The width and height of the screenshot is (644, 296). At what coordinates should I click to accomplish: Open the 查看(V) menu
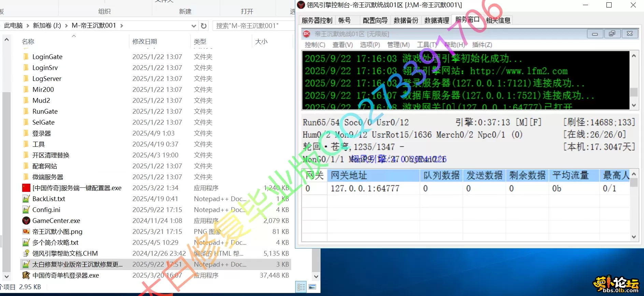(x=343, y=45)
